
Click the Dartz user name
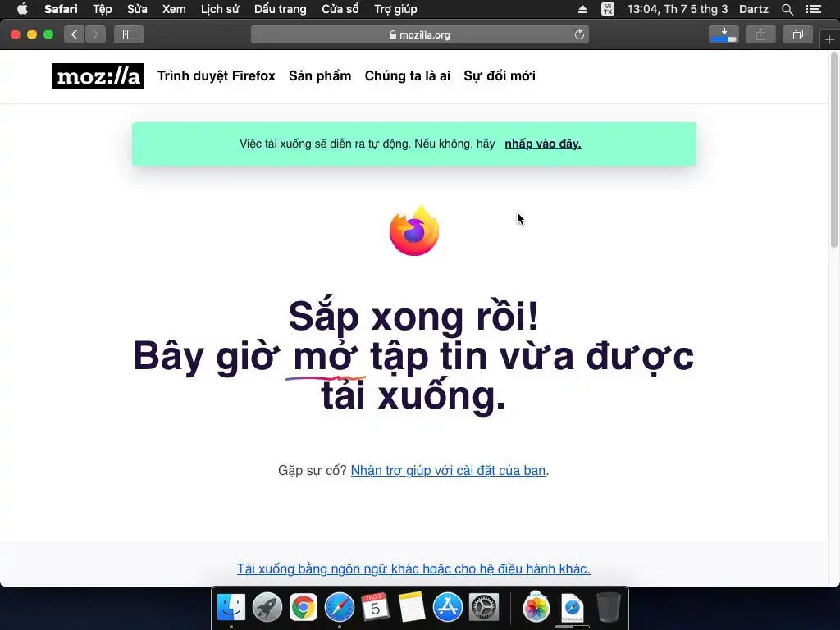pos(754,9)
